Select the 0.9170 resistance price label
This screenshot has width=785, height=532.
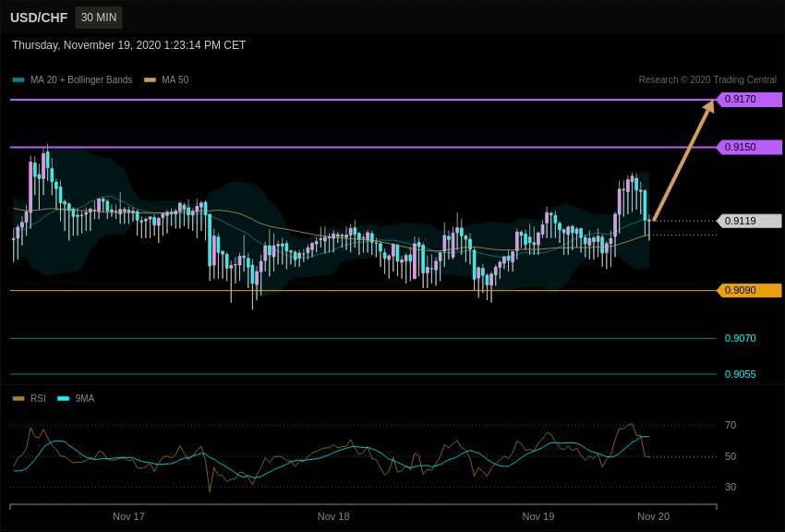[x=749, y=99]
